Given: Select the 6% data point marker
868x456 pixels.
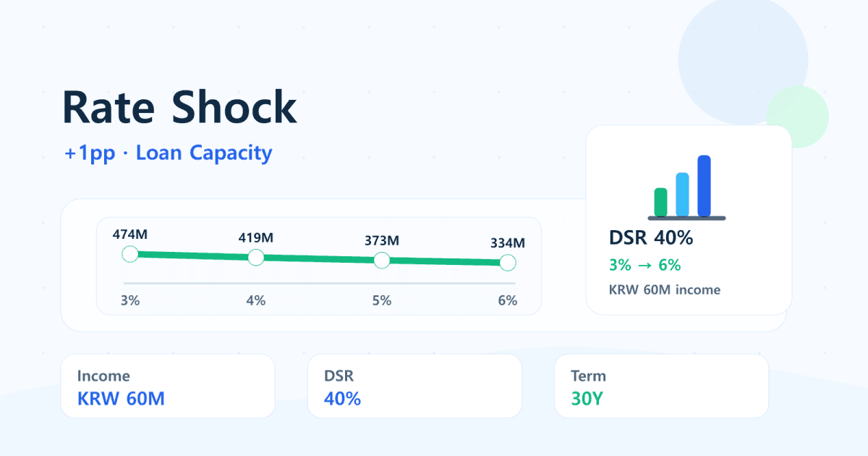Looking at the screenshot, I should coord(508,262).
